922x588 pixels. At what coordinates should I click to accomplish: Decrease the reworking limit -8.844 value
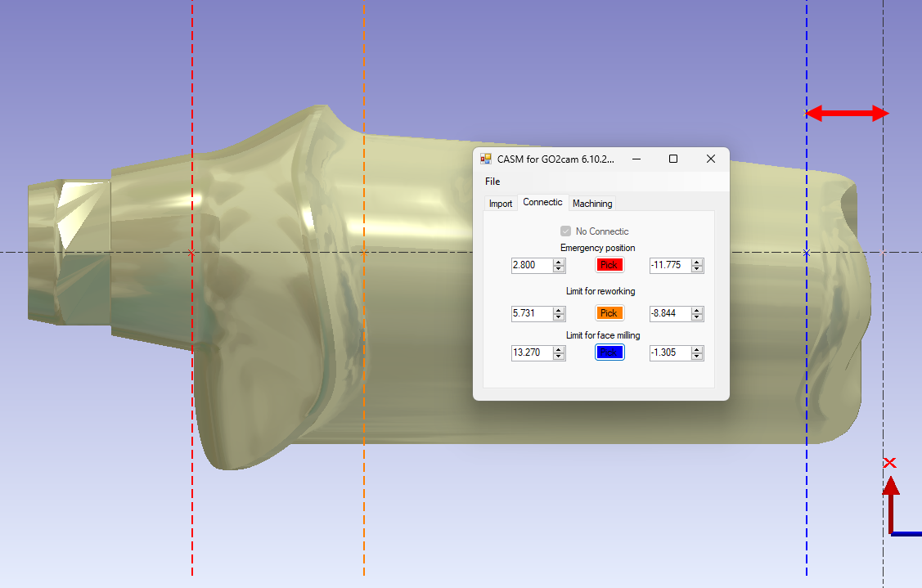[697, 317]
